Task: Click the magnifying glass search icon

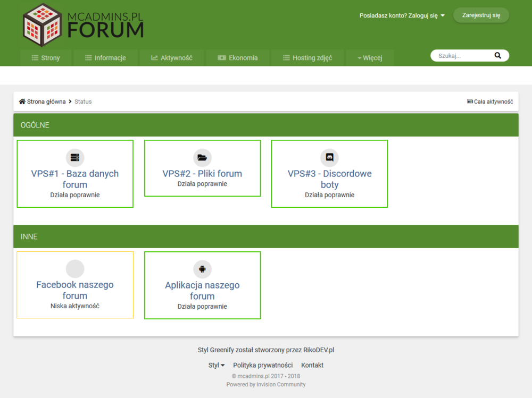Action: tap(498, 56)
